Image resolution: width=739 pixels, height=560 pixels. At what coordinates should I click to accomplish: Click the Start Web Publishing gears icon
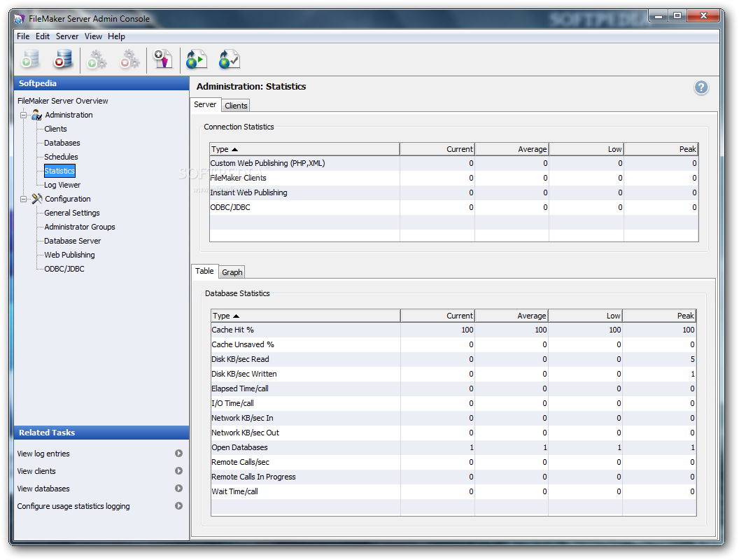tap(97, 60)
